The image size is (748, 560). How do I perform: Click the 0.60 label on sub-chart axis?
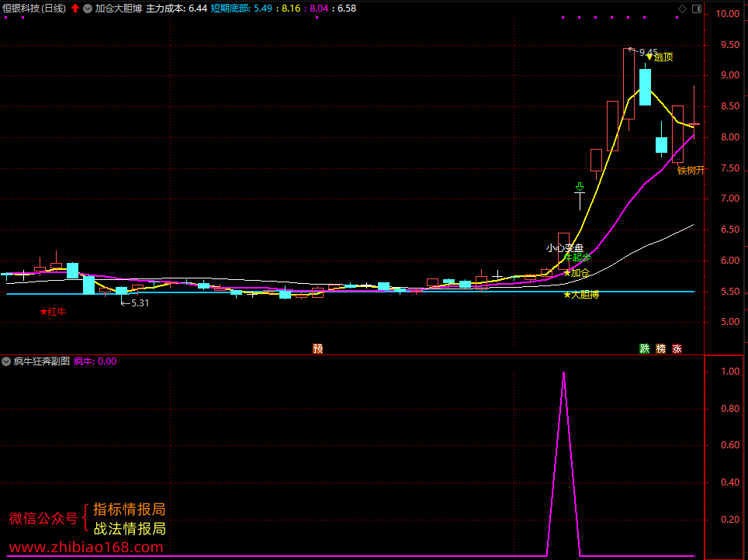(730, 445)
